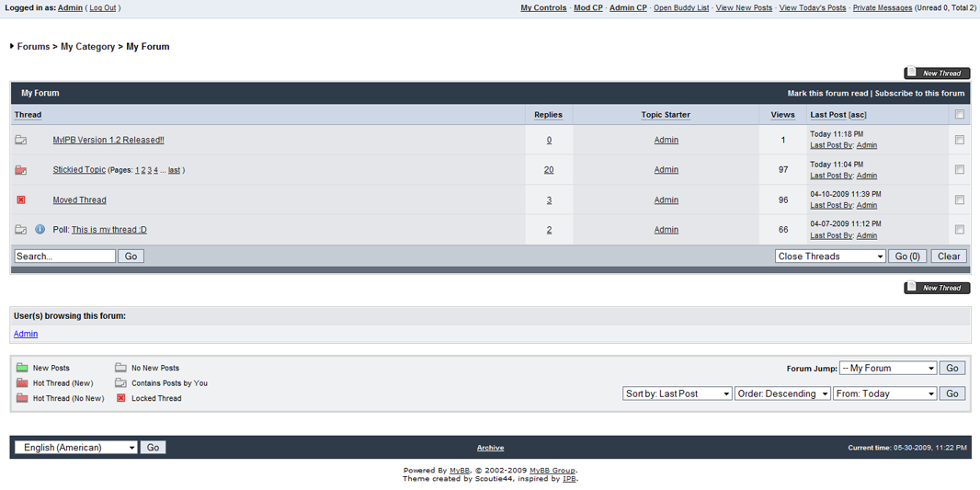Click Mark this forum read
980x490 pixels.
point(827,93)
